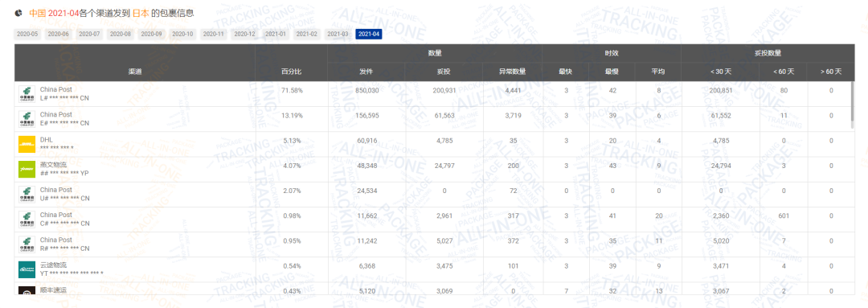
Task: Click the 发件 column header
Action: [x=366, y=72]
